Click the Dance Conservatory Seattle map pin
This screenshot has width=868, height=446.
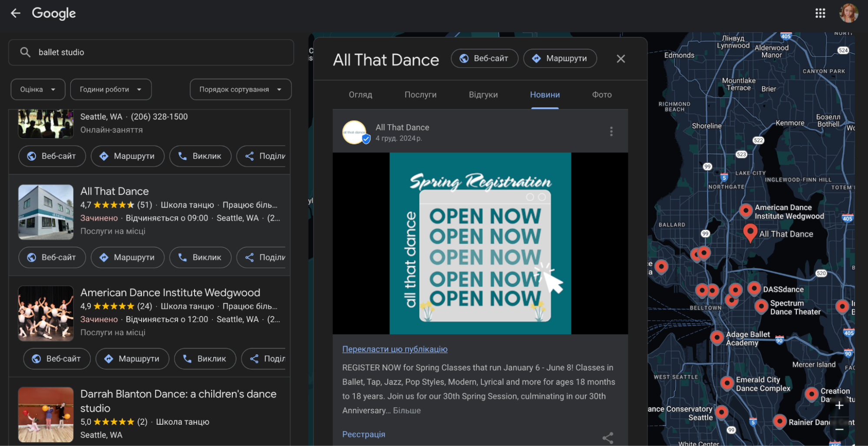tap(722, 412)
